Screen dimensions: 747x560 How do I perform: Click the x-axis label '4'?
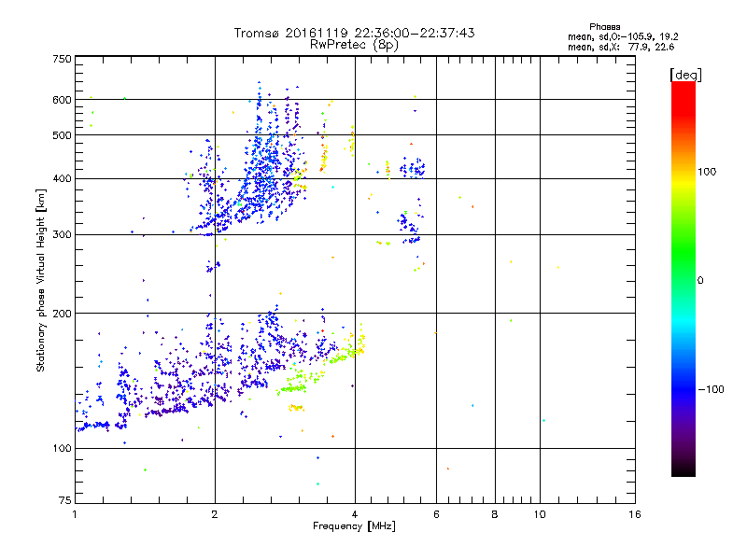355,514
